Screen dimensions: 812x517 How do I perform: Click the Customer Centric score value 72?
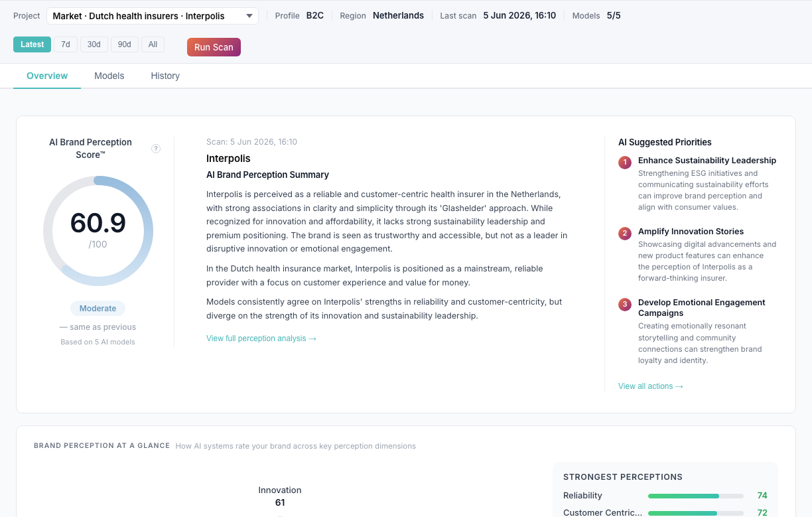[x=762, y=513]
